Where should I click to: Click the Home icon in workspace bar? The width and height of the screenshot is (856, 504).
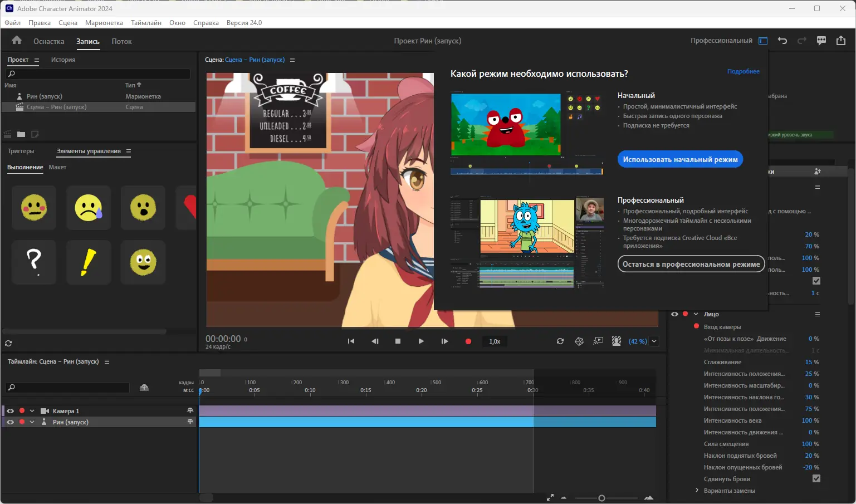[17, 40]
